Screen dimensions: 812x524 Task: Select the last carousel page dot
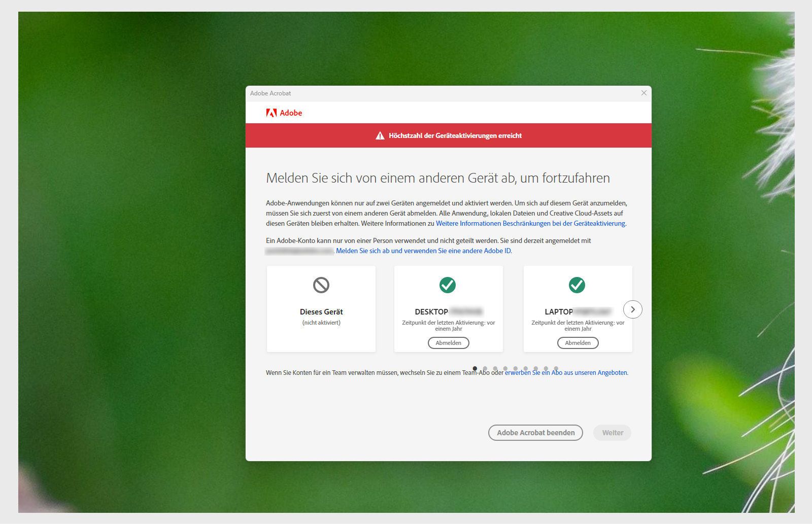pyautogui.click(x=556, y=368)
